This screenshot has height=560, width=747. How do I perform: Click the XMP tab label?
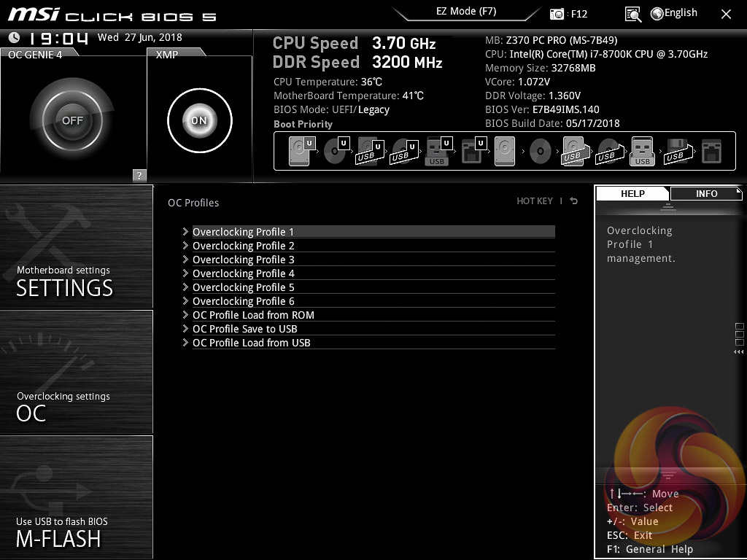pyautogui.click(x=167, y=54)
